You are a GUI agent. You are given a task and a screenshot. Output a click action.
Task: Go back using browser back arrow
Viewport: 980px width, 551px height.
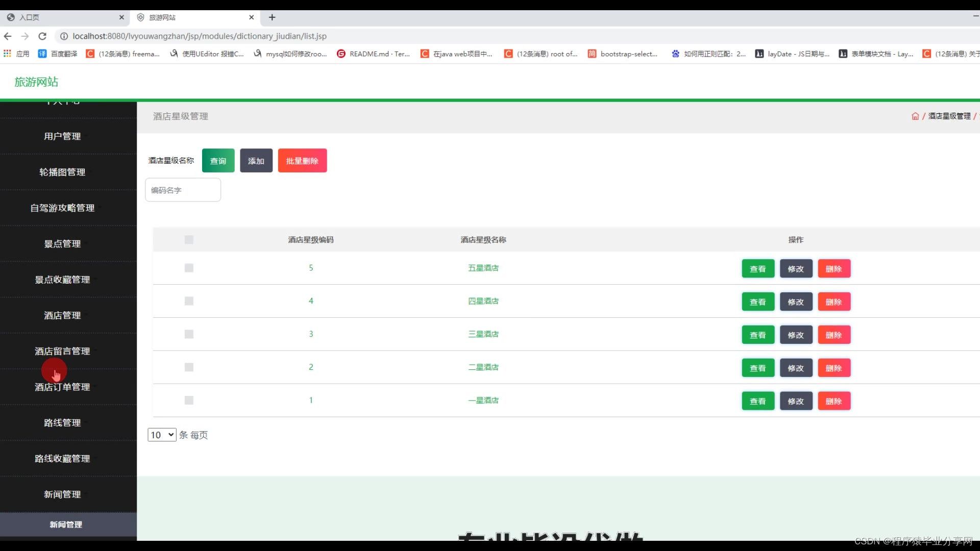coord(8,36)
